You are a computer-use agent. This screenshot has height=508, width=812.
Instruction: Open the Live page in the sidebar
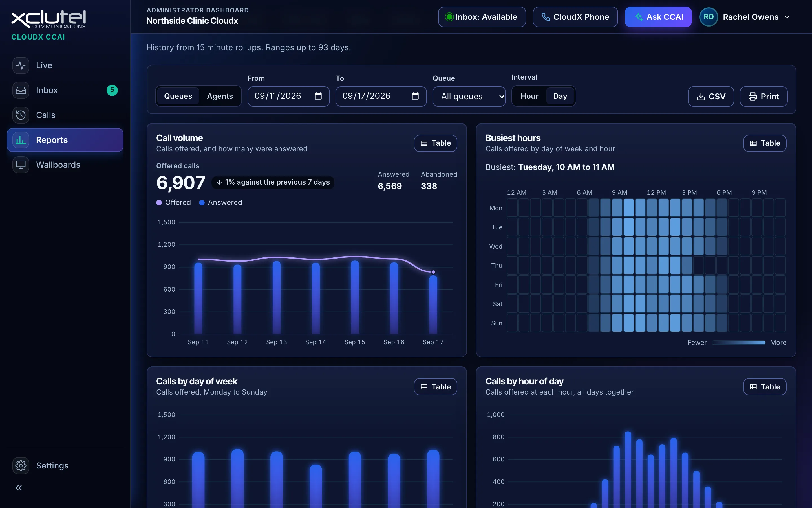tap(65, 65)
